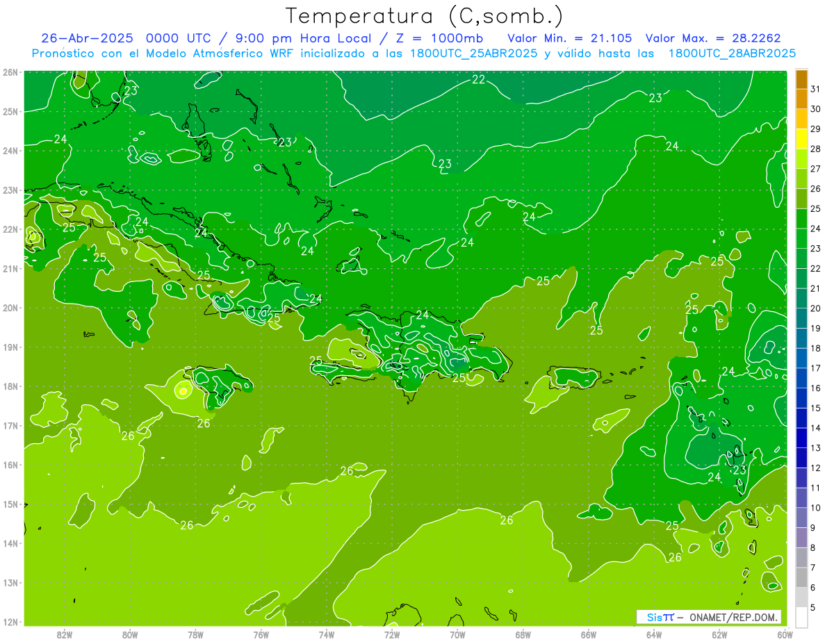Click the colorbar legend value 13

pos(815,448)
